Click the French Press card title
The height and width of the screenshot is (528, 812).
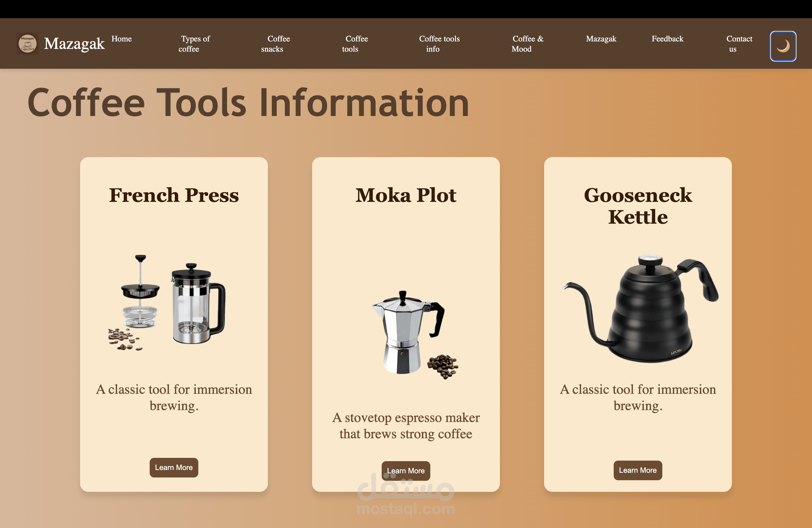coord(174,195)
